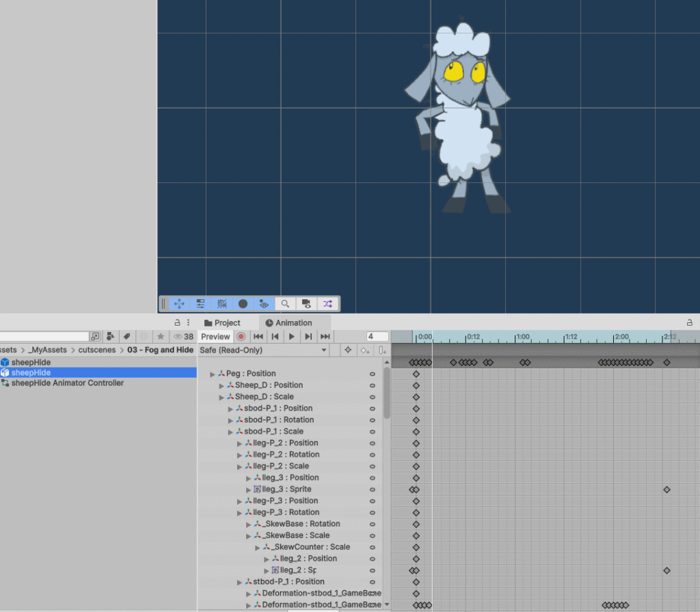Viewport: 700px width, 612px height.
Task: Click the animation record button
Action: pos(241,336)
